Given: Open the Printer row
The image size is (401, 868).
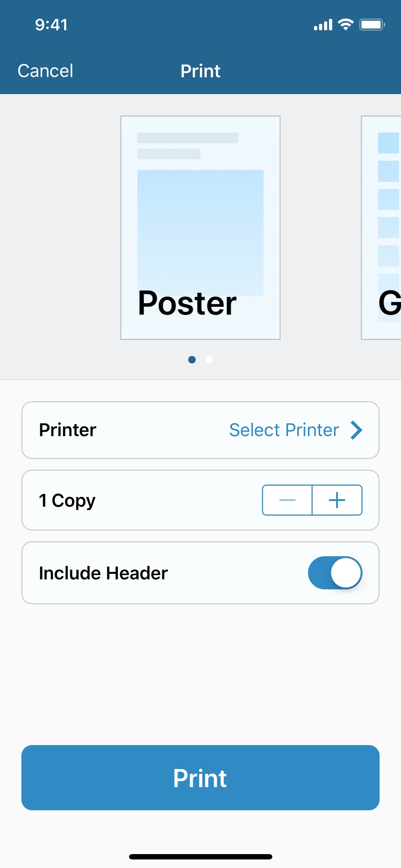Looking at the screenshot, I should coord(200,430).
